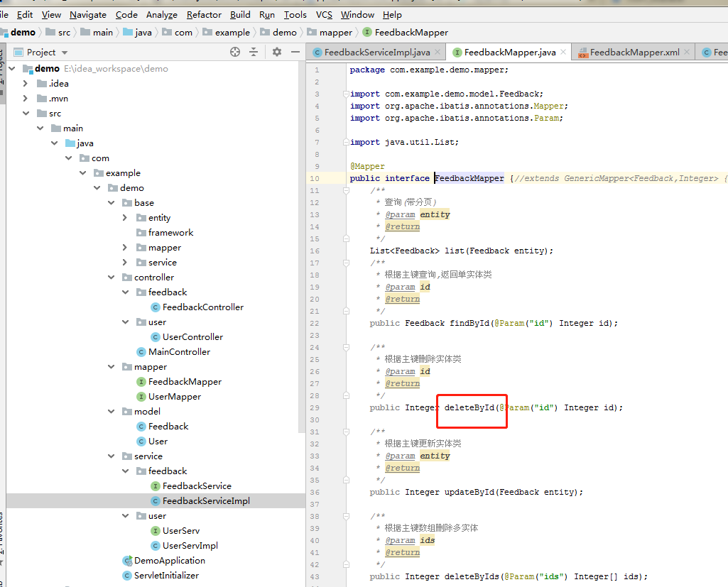Click the example breadcrumb segment
The image size is (728, 587).
pos(227,32)
